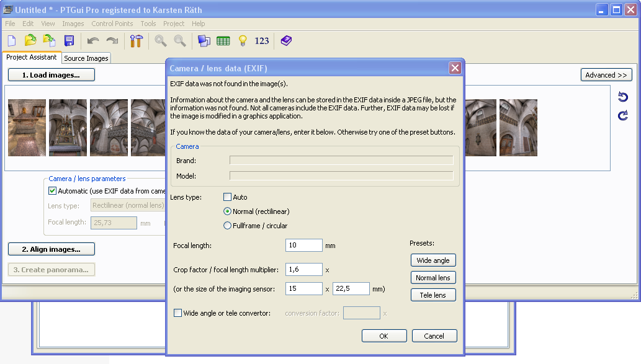Click the Focal length input field
641x364 pixels.
pos(303,246)
